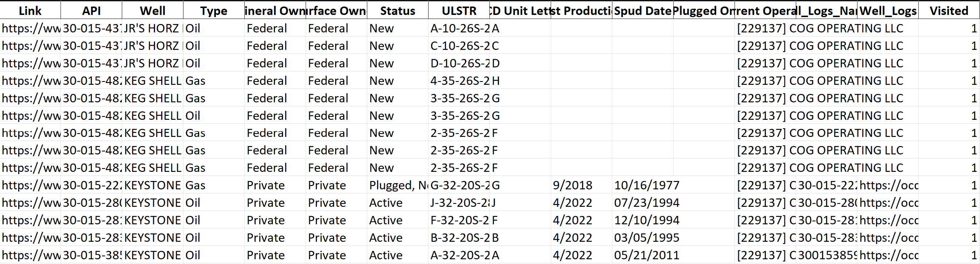Image resolution: width=980 pixels, height=264 pixels.
Task: Select the spud date 05/21/2011 cell
Action: tap(643, 255)
